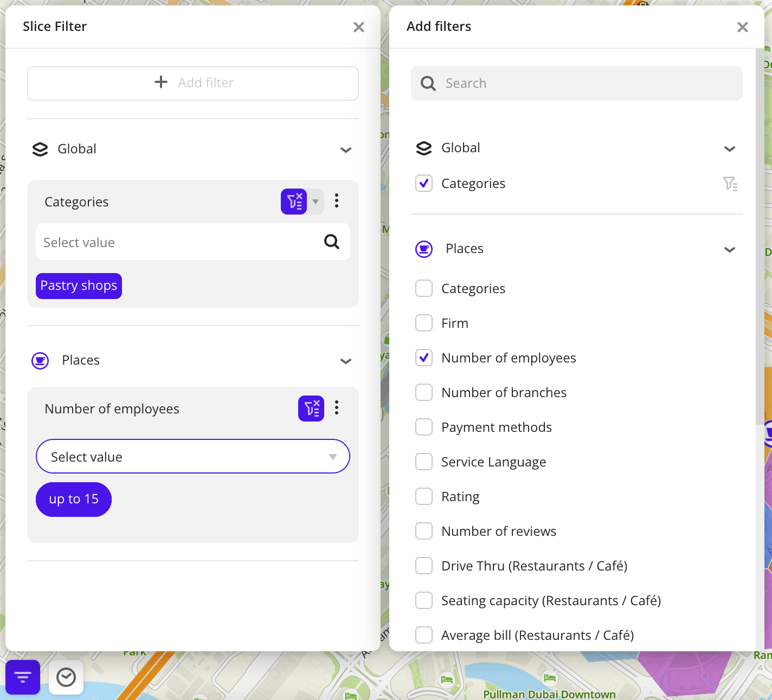Open dropdown arrow next to Categories filter mode
Image resolution: width=772 pixels, height=700 pixels.
pos(316,202)
